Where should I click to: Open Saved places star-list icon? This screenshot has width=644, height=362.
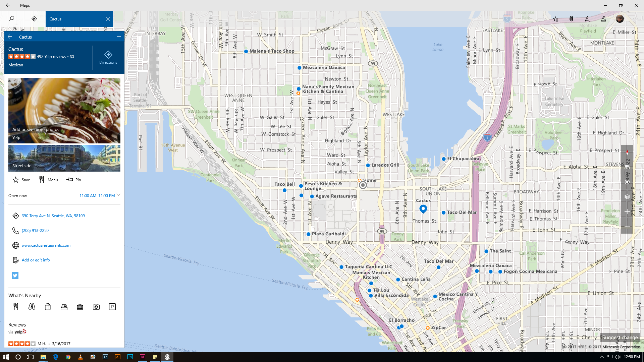pyautogui.click(x=556, y=19)
